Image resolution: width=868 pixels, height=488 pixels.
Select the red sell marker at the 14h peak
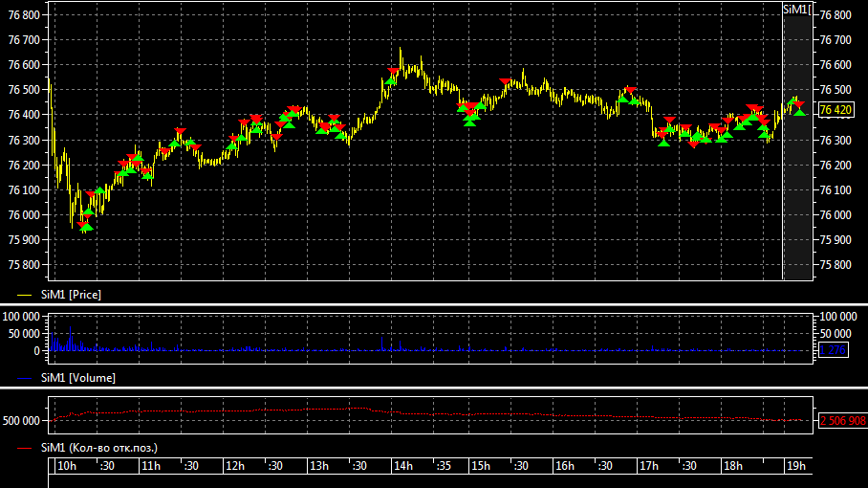[393, 72]
